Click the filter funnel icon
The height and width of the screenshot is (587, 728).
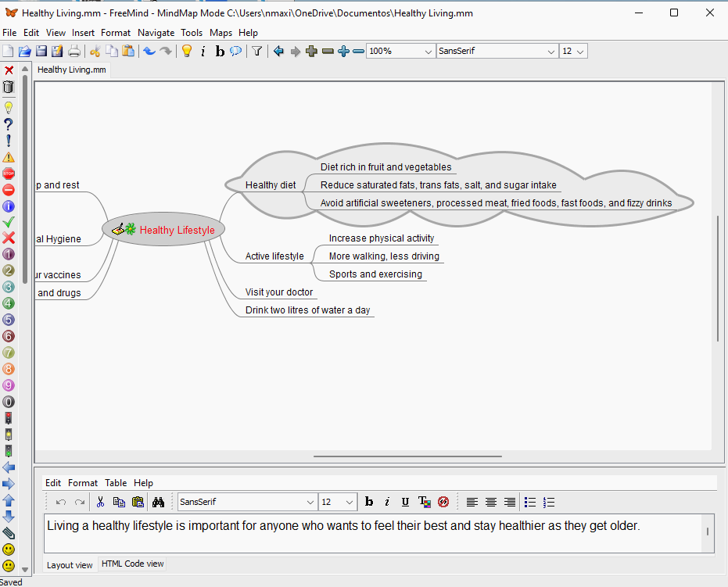tap(256, 52)
